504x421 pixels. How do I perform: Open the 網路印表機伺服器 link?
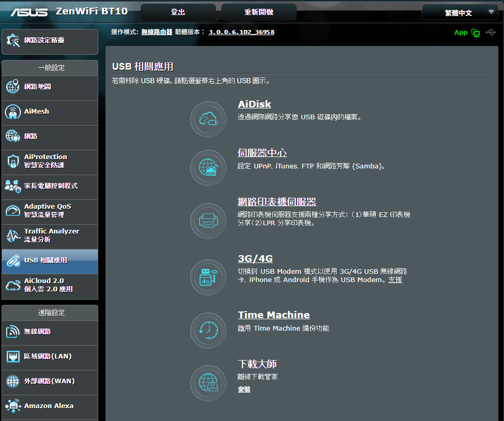277,201
